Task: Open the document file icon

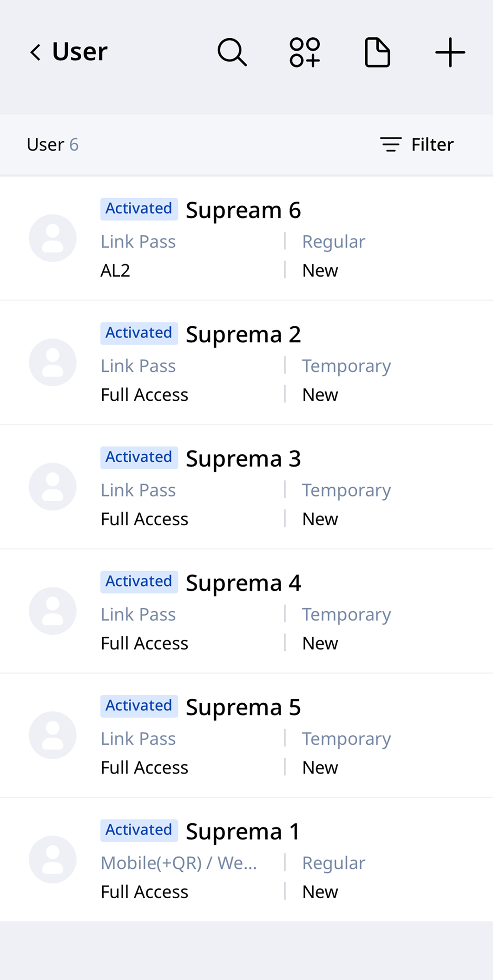Action: pos(377,53)
